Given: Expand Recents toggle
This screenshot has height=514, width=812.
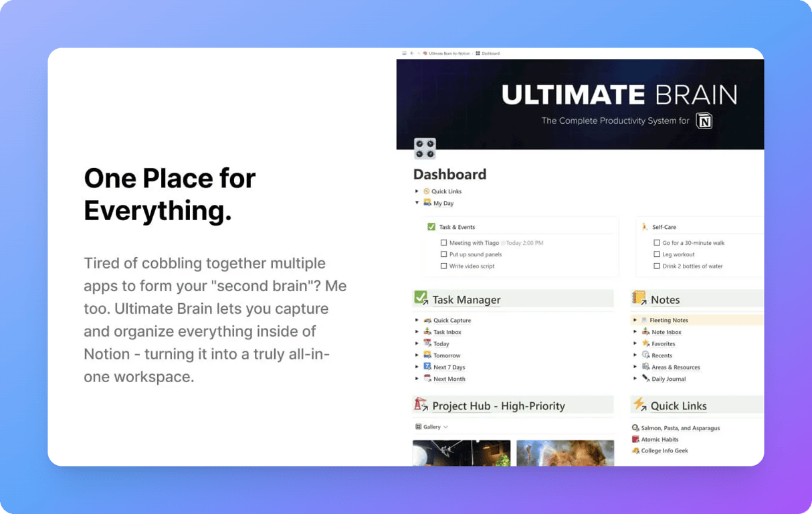Looking at the screenshot, I should point(635,355).
